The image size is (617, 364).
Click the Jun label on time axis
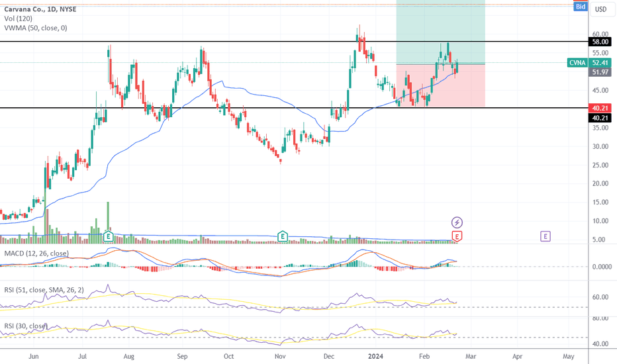[34, 357]
